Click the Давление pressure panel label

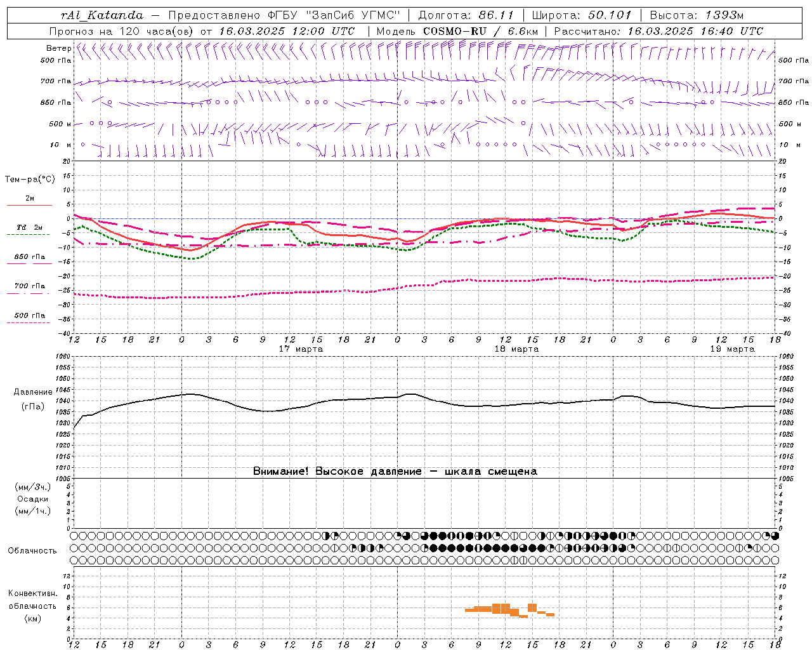coord(34,392)
